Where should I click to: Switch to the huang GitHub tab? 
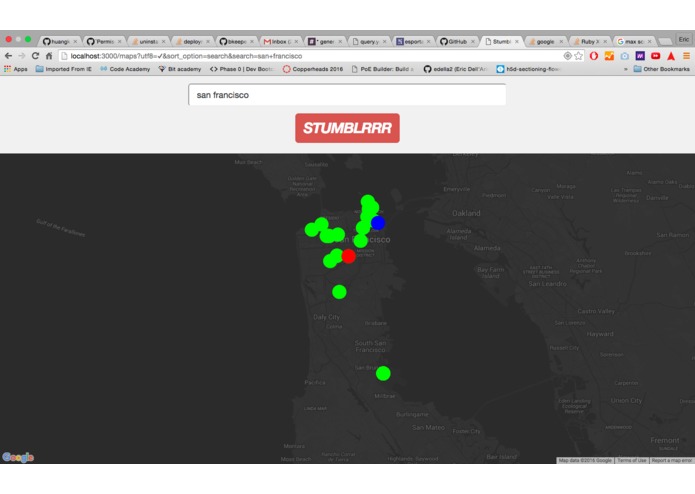[59, 42]
